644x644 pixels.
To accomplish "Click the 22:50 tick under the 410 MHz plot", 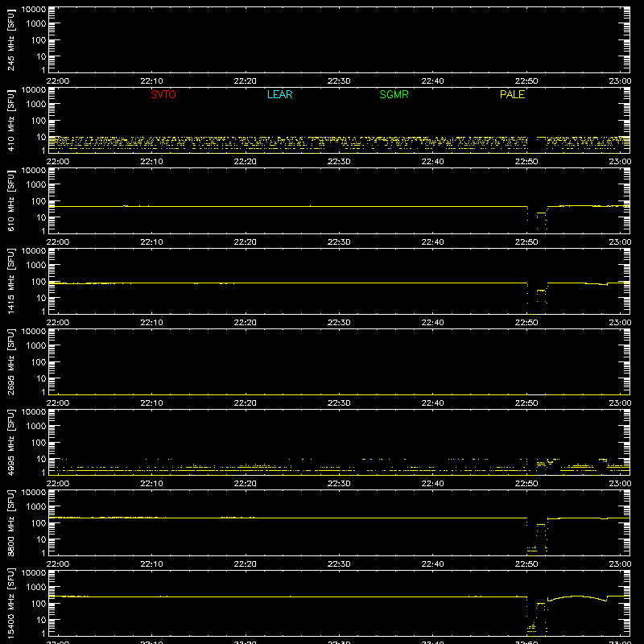I will click(526, 162).
